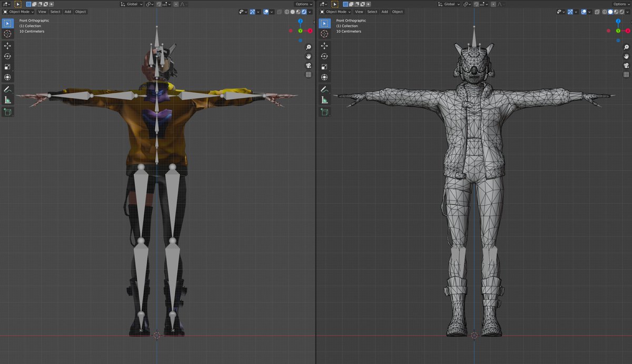Select the Scale tool in left viewport

click(7, 67)
